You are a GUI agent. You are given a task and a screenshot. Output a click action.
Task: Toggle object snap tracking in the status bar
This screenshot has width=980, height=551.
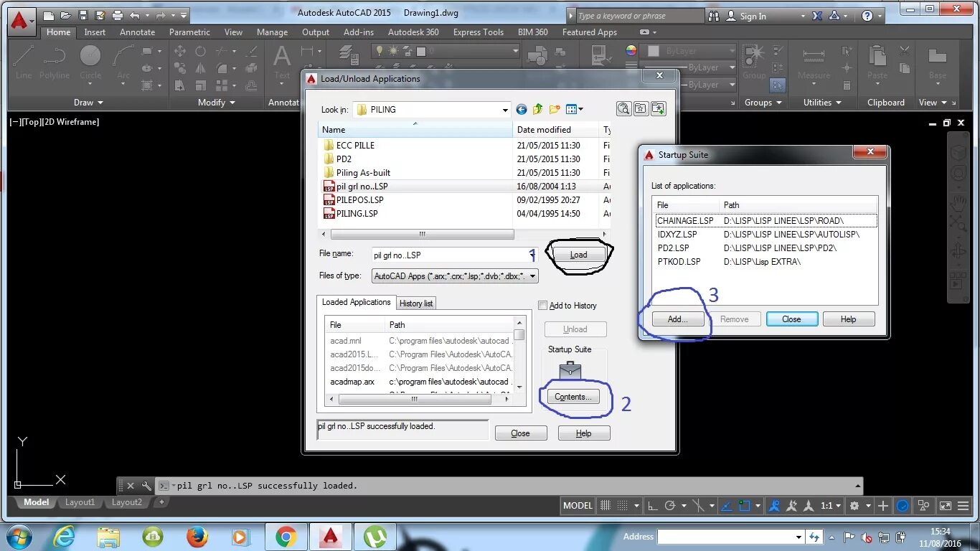point(726,506)
